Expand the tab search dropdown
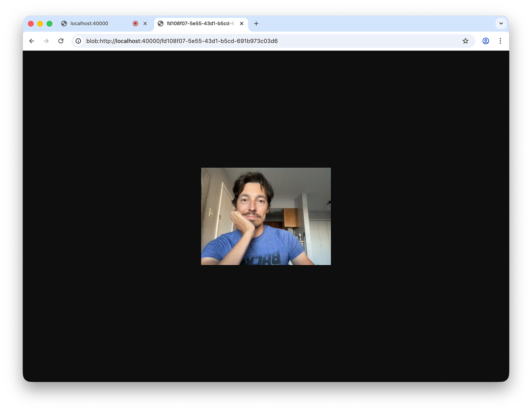This screenshot has width=532, height=412. (501, 24)
